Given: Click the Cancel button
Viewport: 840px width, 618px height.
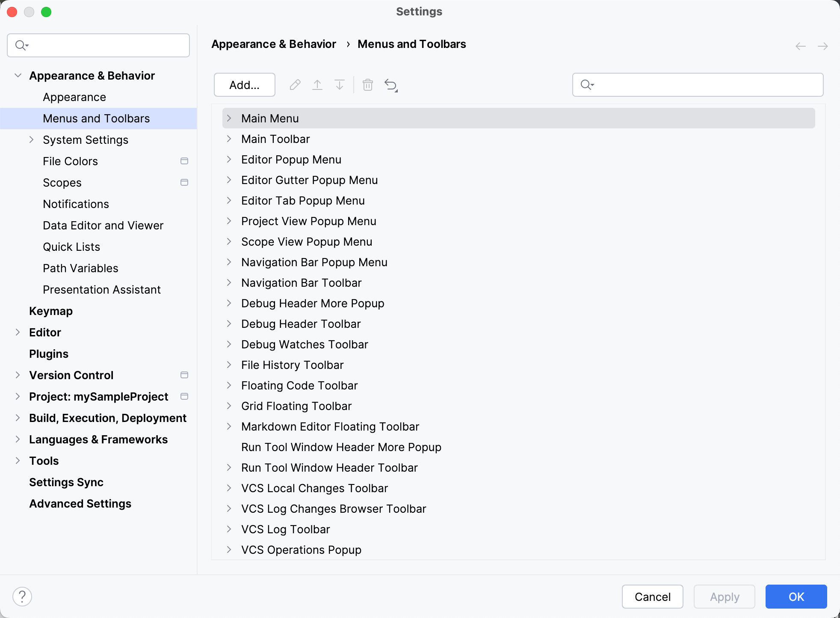Looking at the screenshot, I should (653, 597).
